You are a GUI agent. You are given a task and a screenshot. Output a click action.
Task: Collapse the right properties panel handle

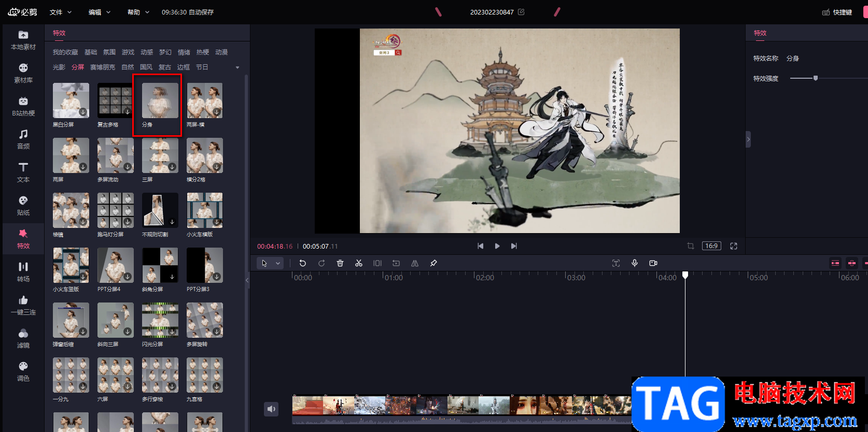748,139
